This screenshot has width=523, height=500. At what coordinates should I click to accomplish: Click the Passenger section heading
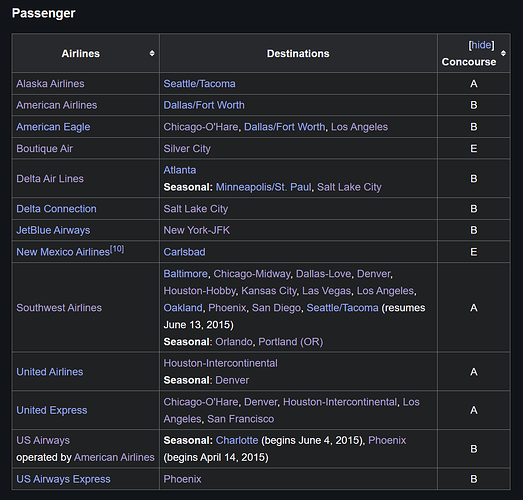[44, 13]
